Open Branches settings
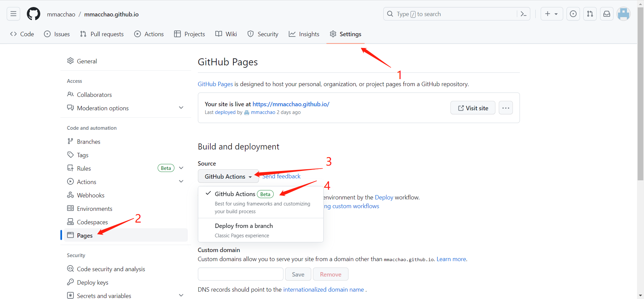 [x=126, y=141]
